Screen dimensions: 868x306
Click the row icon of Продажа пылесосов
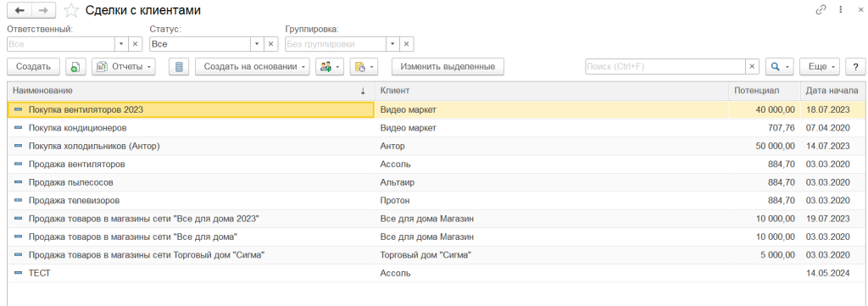tap(18, 182)
